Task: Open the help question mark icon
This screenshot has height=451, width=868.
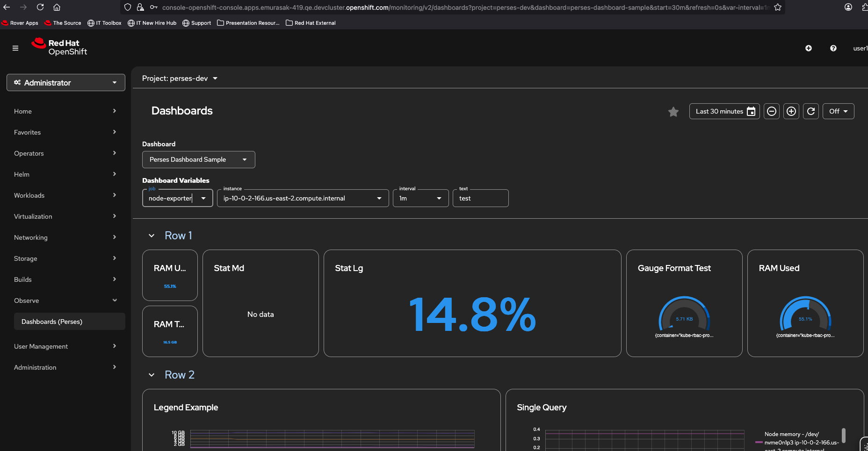Action: tap(833, 48)
